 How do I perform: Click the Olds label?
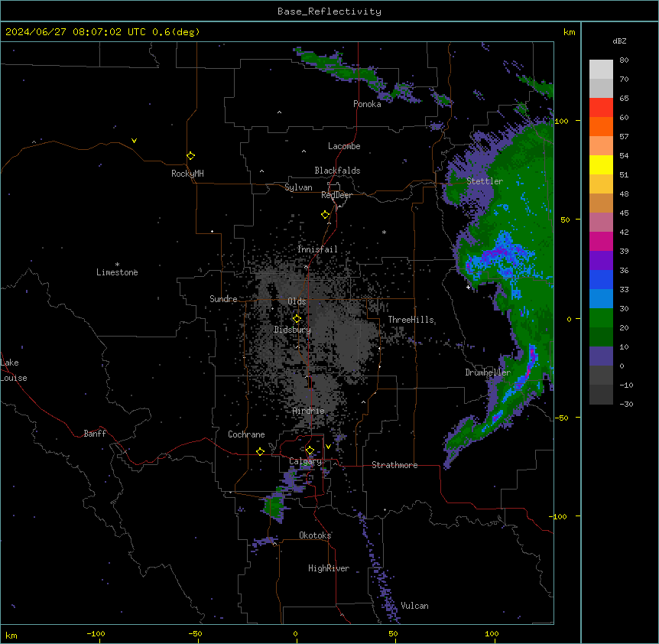coord(297,301)
